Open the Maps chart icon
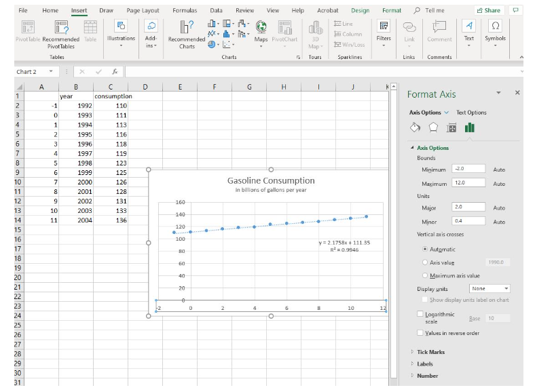Viewport: 535px width, 392px height. (261, 27)
